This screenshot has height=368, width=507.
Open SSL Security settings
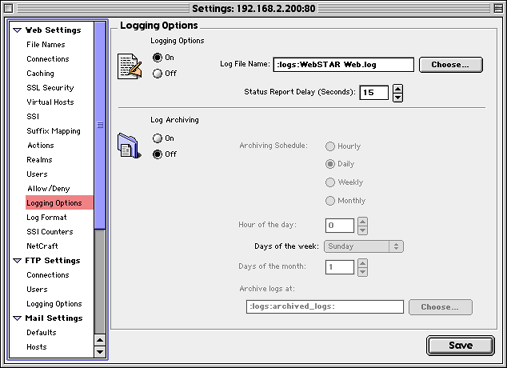[x=50, y=88]
